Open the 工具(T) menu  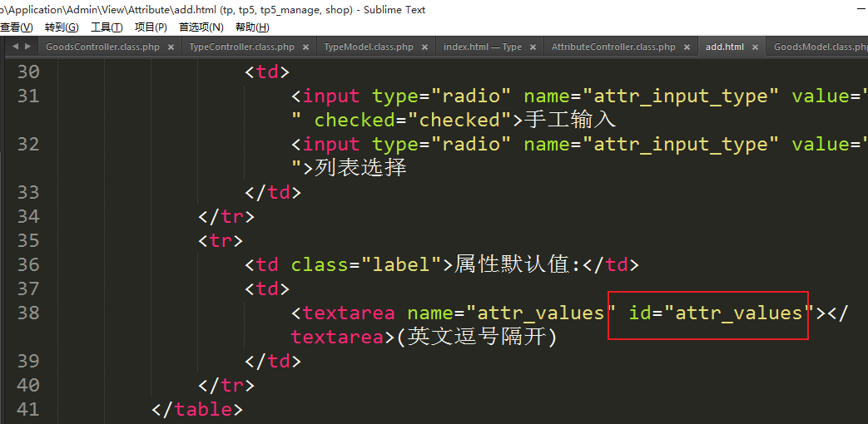point(107,27)
